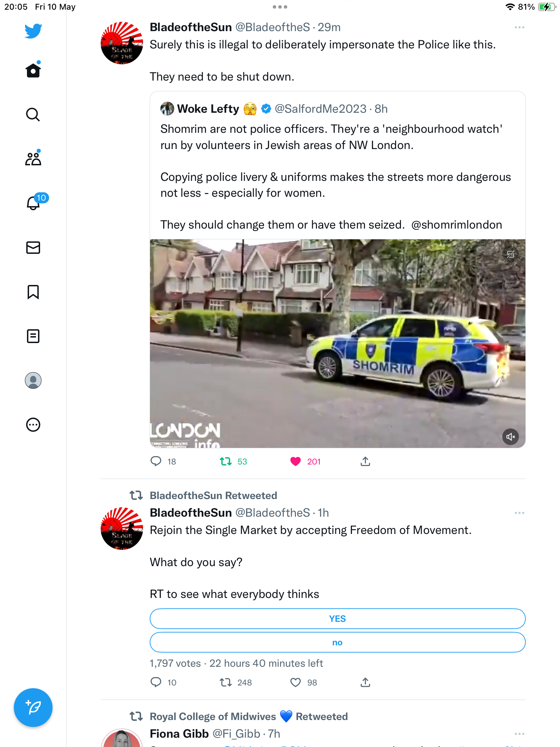Unmute the Shomrim video

pos(511,437)
